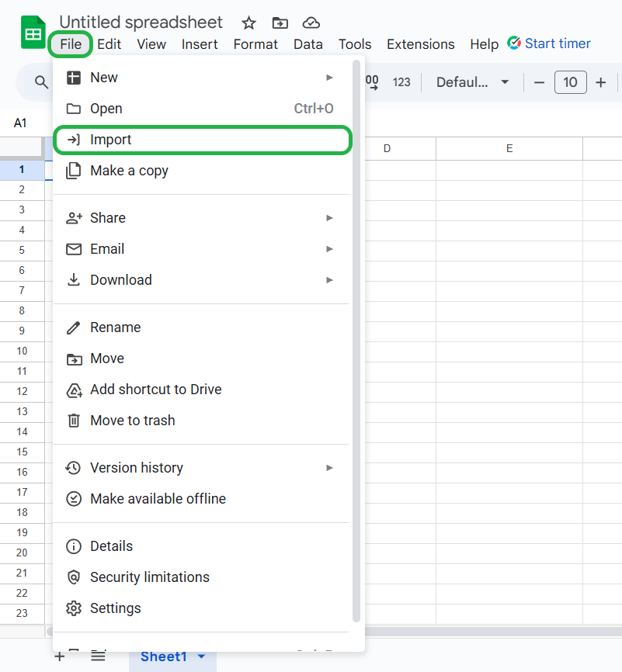Click the Download arrow icon
622x672 pixels.
73,280
